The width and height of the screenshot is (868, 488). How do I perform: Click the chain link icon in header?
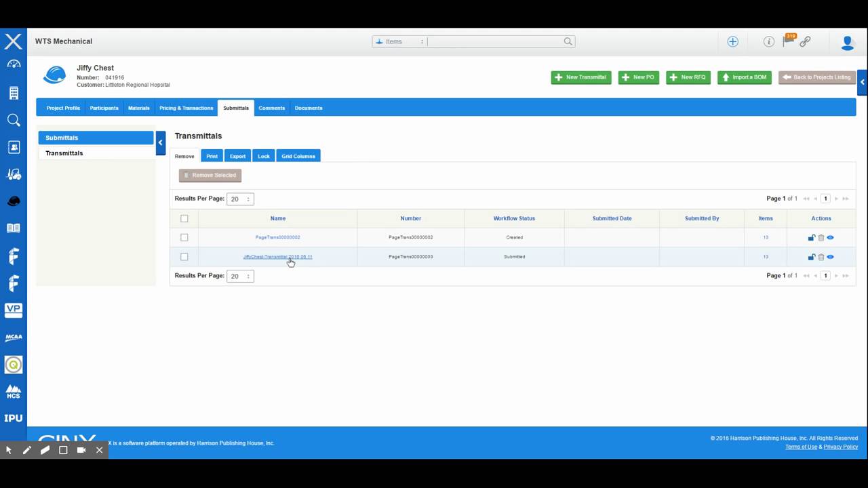click(x=805, y=41)
